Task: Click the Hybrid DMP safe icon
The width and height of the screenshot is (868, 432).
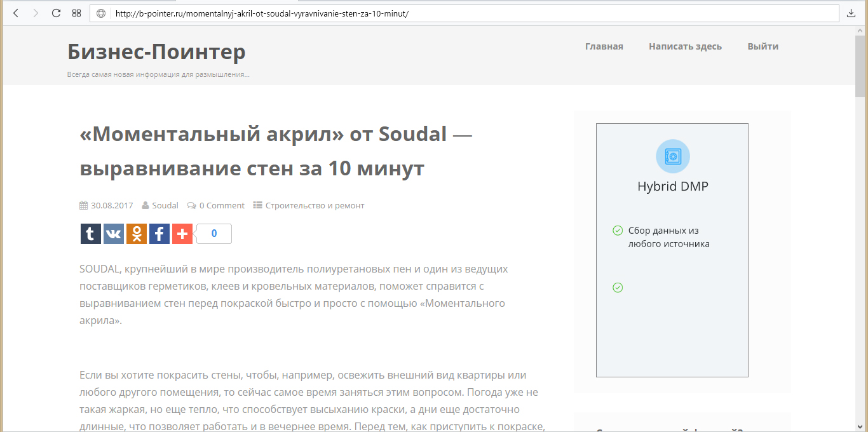Action: 672,156
